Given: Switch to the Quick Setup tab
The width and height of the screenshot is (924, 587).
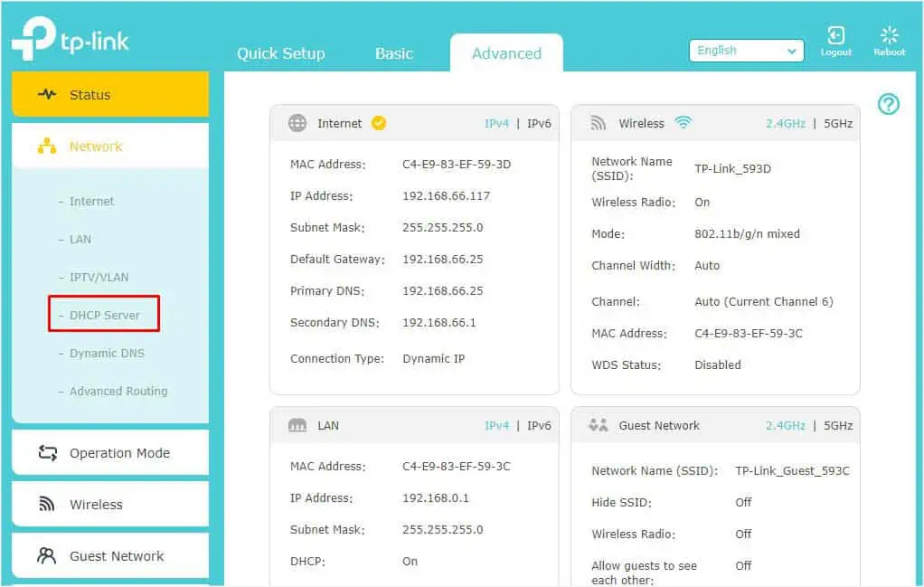Looking at the screenshot, I should point(280,53).
